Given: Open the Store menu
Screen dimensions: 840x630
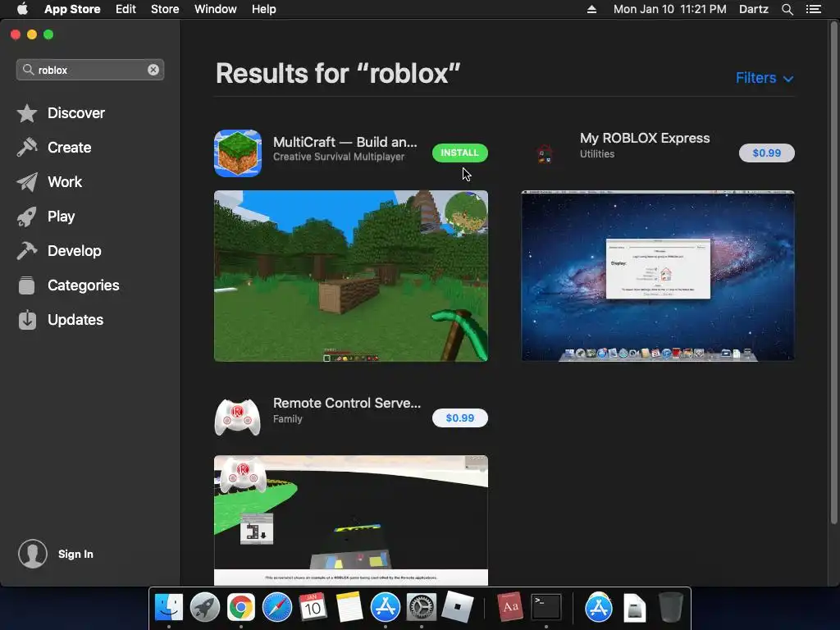Looking at the screenshot, I should [165, 9].
